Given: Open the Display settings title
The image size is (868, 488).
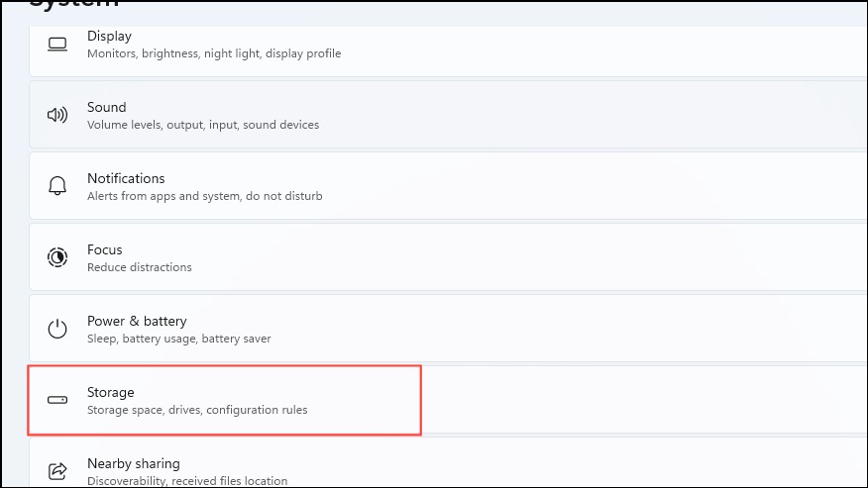Looking at the screenshot, I should pyautogui.click(x=110, y=36).
